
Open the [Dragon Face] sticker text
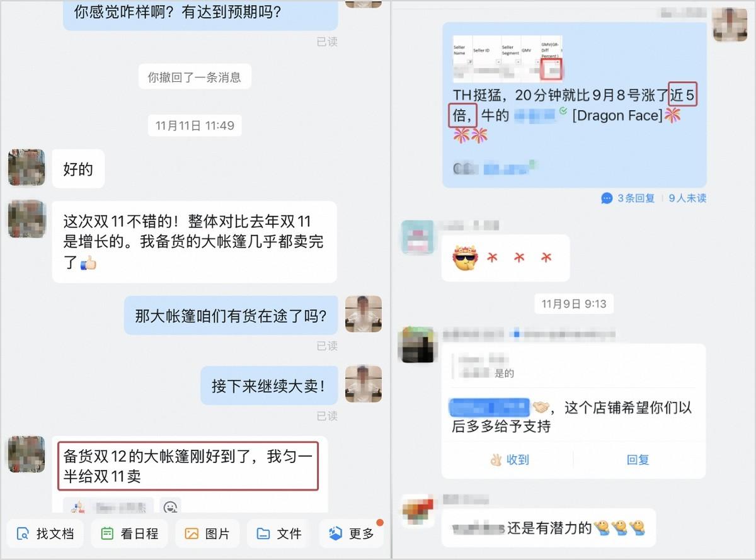click(x=617, y=115)
